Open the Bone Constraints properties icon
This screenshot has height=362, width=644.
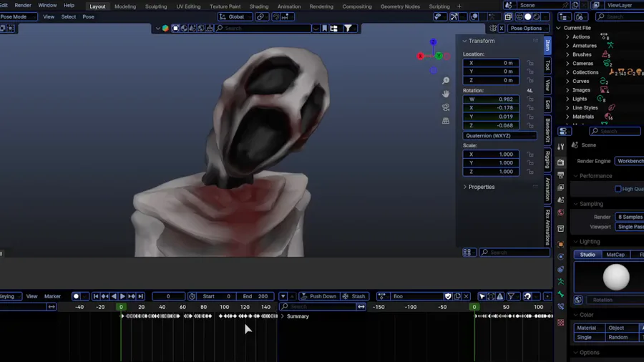click(560, 307)
